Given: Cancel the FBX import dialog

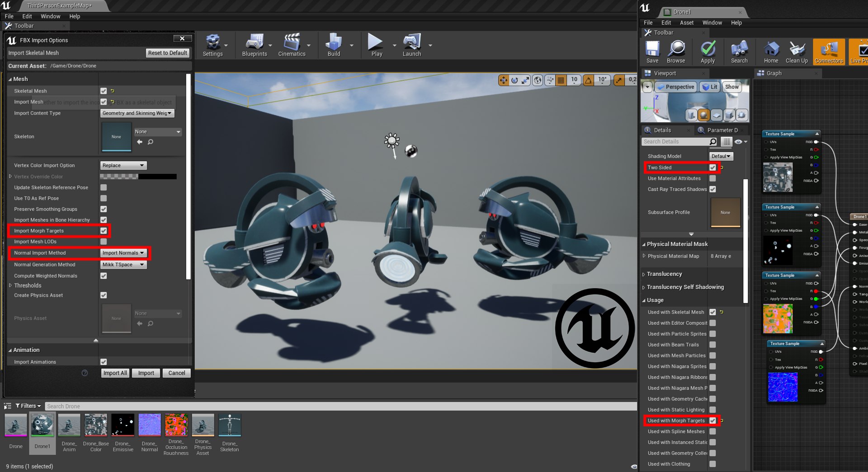Looking at the screenshot, I should coord(177,373).
